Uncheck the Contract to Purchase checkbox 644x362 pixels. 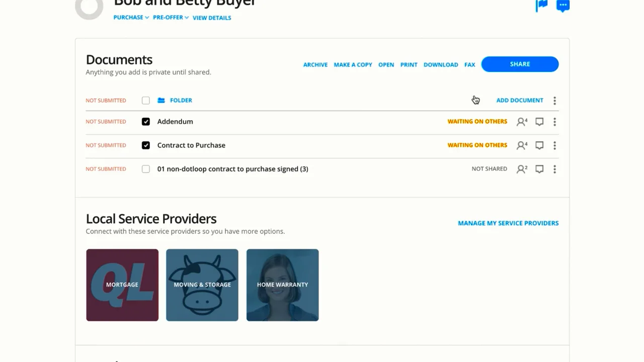(x=146, y=145)
